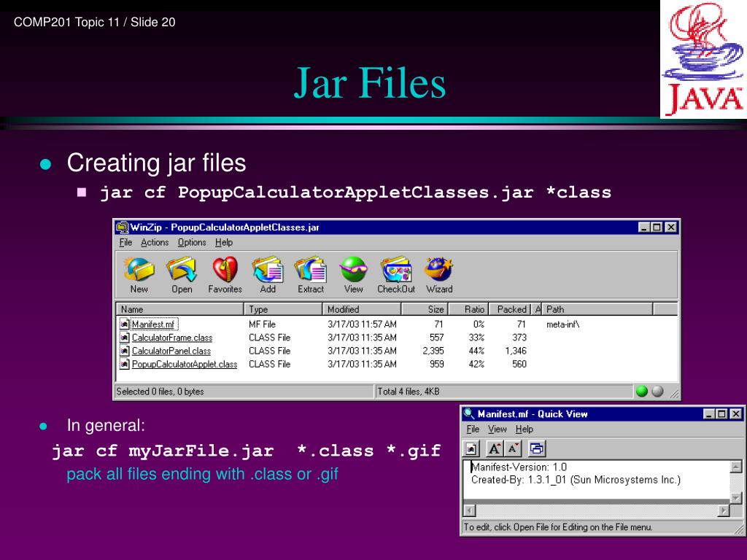The image size is (747, 560).
Task: Click file icon beside Manifest.mf
Action: [124, 324]
